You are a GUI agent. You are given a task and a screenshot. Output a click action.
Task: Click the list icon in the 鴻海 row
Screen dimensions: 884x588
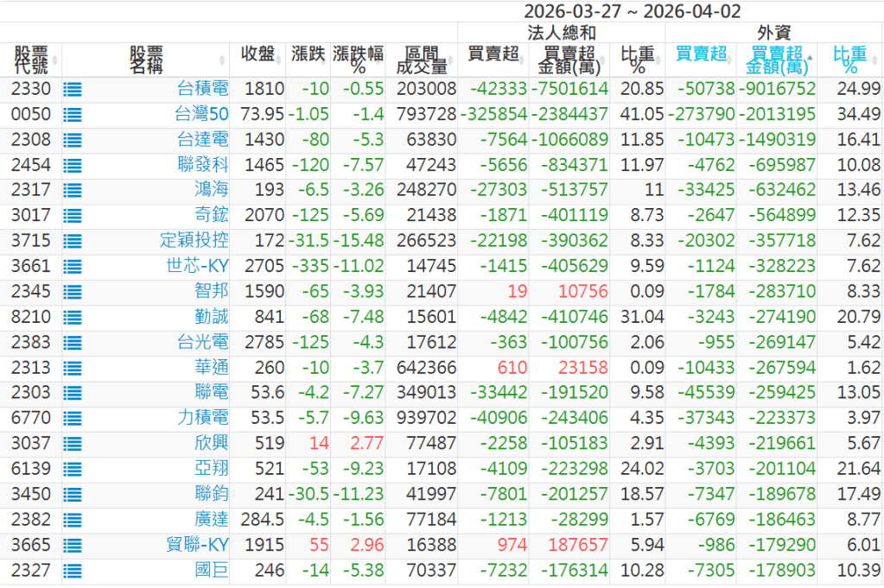coord(73,190)
